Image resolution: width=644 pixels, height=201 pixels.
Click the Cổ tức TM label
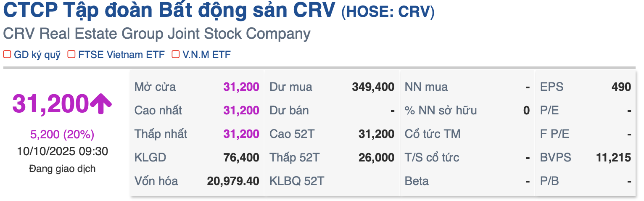coord(433,134)
